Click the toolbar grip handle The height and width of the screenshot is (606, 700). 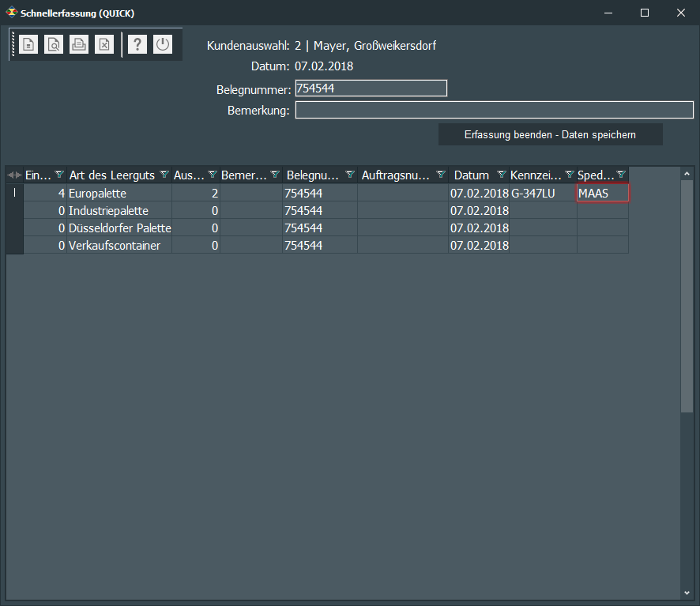13,45
